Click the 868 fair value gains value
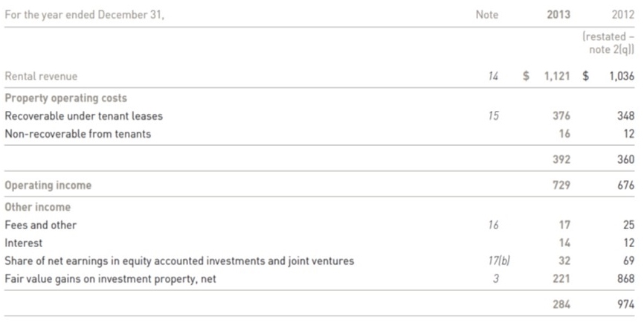The height and width of the screenshot is (323, 644). pyautogui.click(x=625, y=279)
